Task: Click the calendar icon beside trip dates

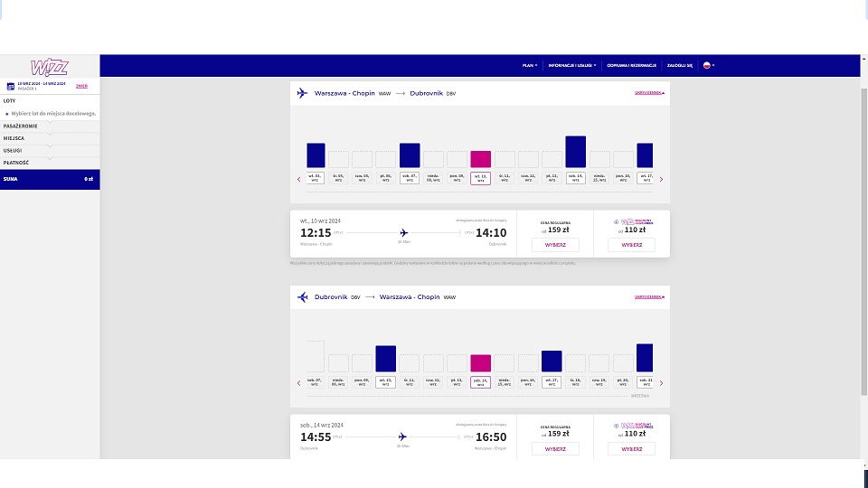Action: (10, 87)
